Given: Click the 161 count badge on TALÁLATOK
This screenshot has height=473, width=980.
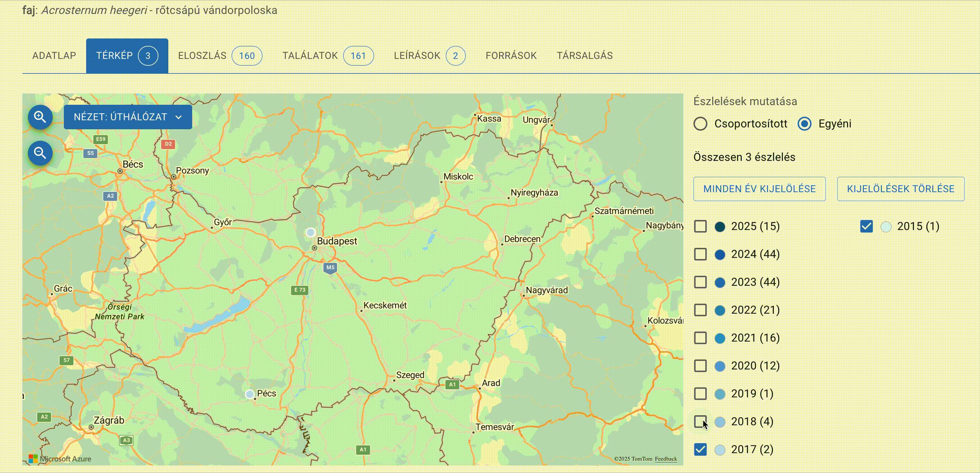Looking at the screenshot, I should tap(358, 56).
